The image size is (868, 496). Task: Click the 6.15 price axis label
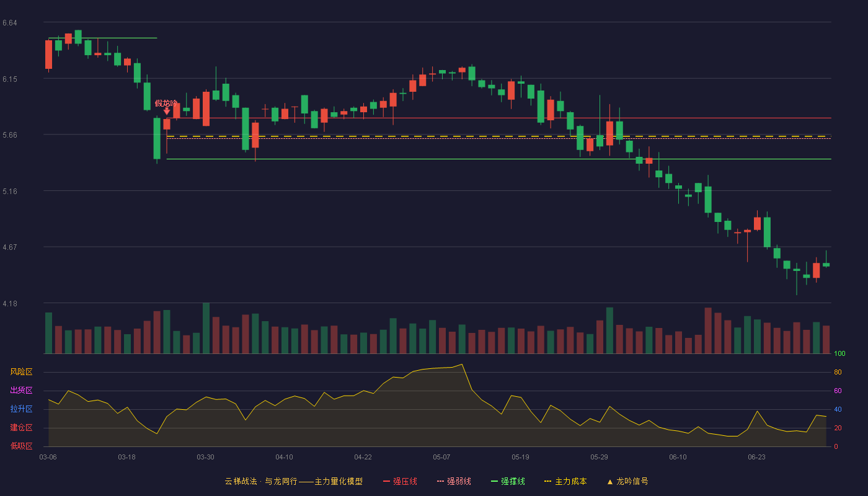10,79
